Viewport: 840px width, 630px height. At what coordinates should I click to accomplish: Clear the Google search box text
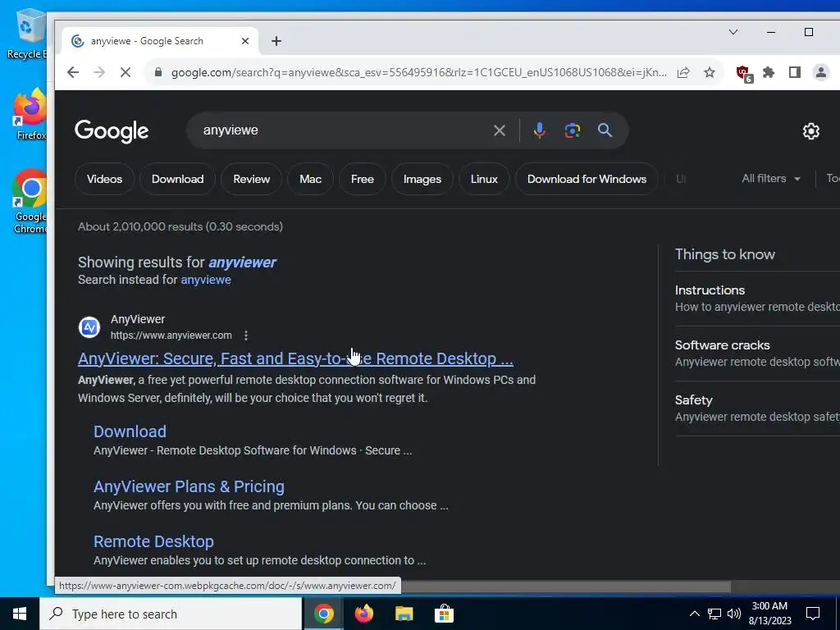(500, 130)
